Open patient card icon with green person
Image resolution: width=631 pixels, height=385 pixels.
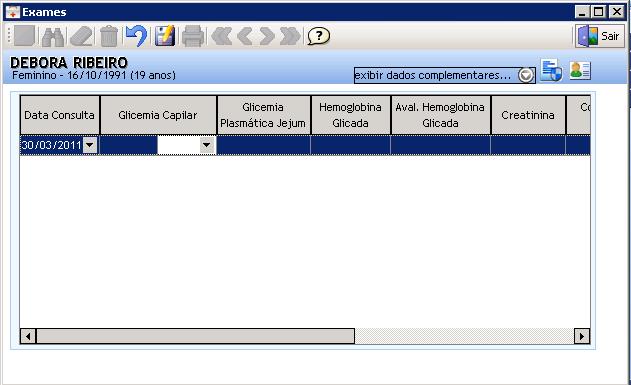coord(580,70)
